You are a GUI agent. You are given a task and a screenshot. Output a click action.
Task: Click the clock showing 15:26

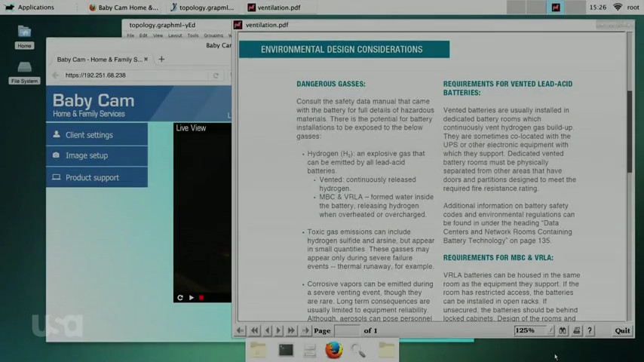597,8
